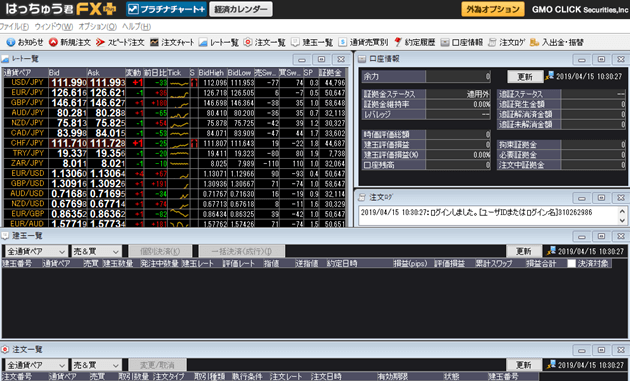Viewport: 630px width, 381px height.
Task: Click the 外為オプション button
Action: coord(493,9)
